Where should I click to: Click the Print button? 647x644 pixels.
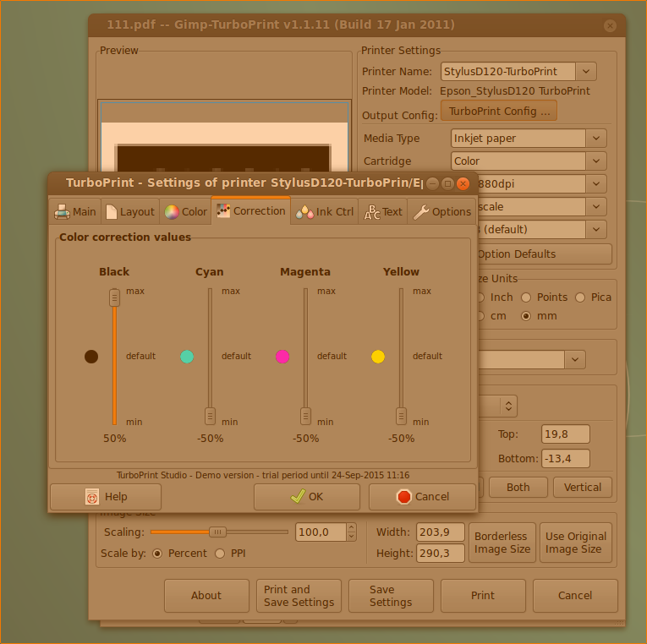(483, 596)
